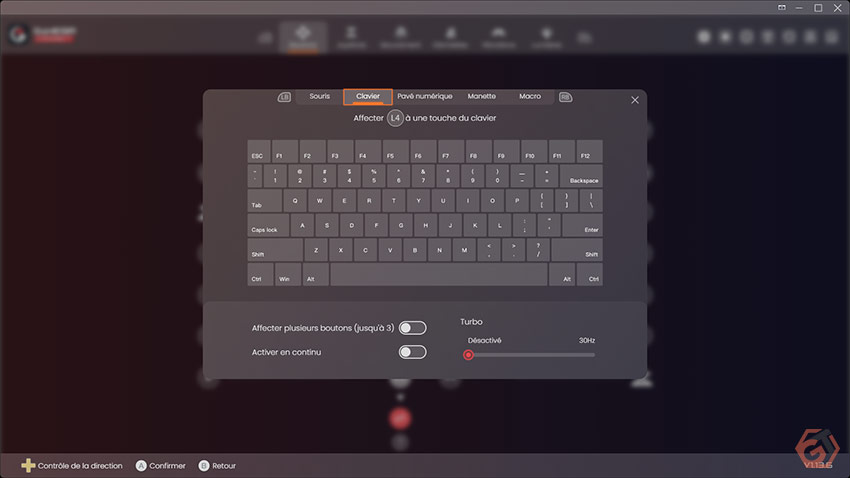The height and width of the screenshot is (478, 850).
Task: Click the RB bumper icon beside Macro
Action: pyautogui.click(x=565, y=97)
